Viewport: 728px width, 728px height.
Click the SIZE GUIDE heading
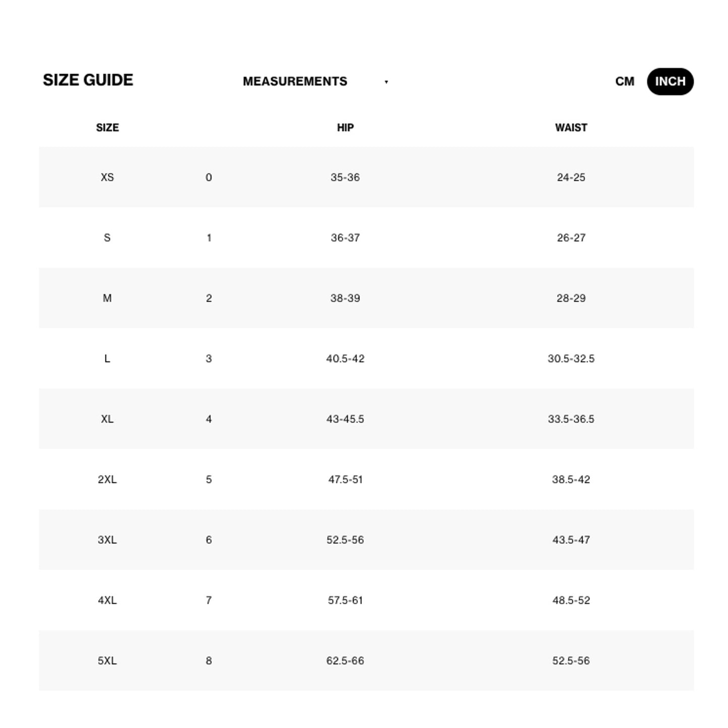point(88,80)
